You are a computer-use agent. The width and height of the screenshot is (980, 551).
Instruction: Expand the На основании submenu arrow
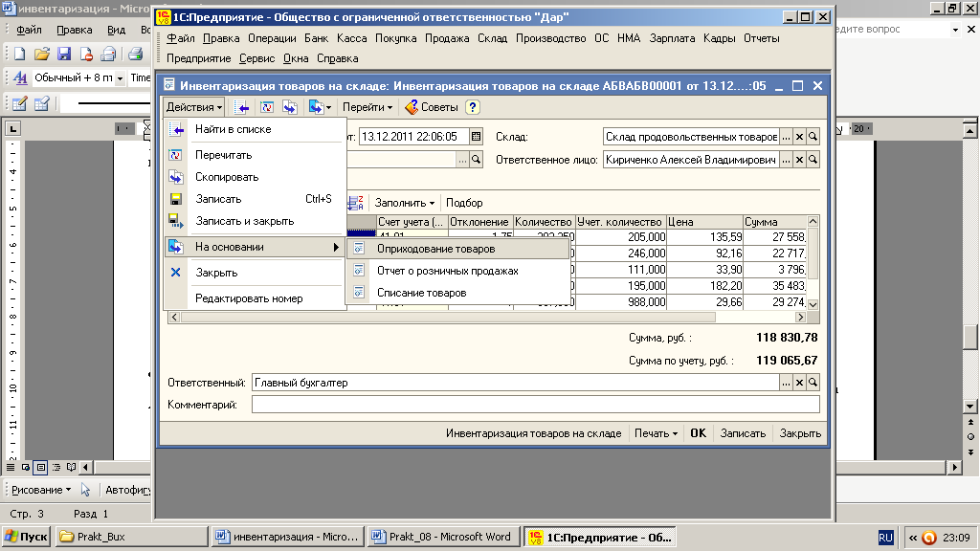pos(336,248)
